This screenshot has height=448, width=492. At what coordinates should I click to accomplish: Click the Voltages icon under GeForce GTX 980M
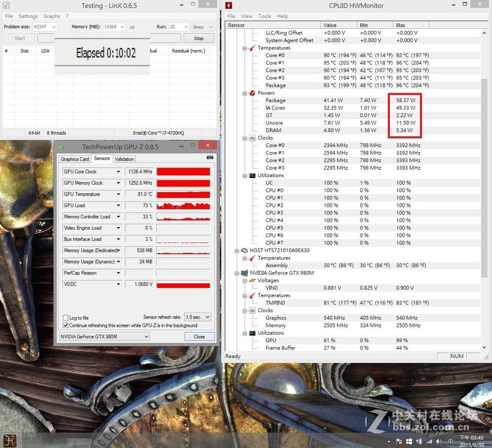coord(253,280)
